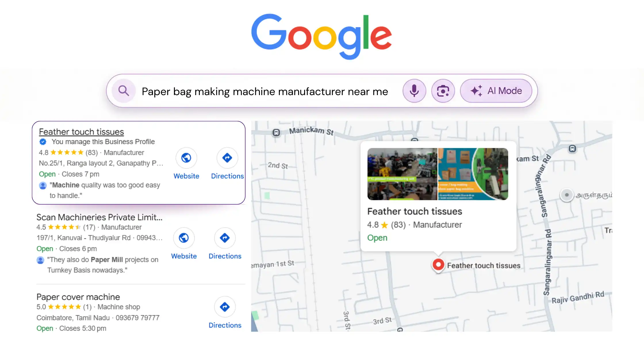
Task: Get Directions to Paper cover machine
Action: pos(225,307)
